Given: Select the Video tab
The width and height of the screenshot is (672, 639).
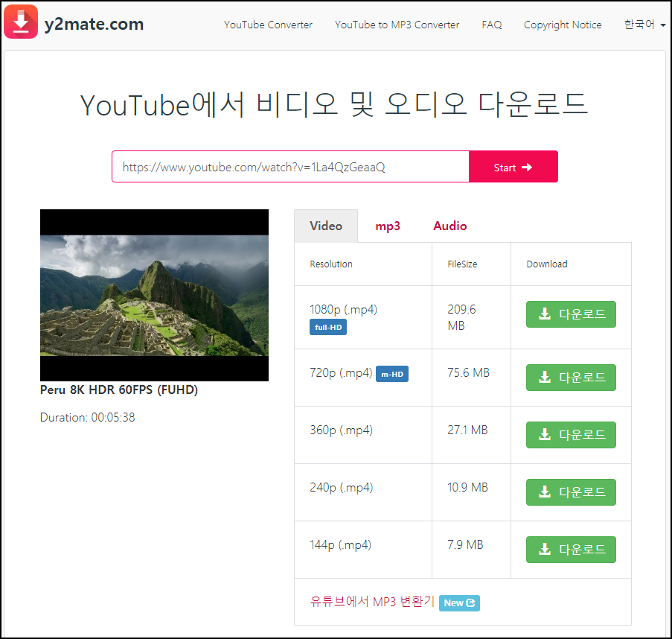Looking at the screenshot, I should [326, 226].
